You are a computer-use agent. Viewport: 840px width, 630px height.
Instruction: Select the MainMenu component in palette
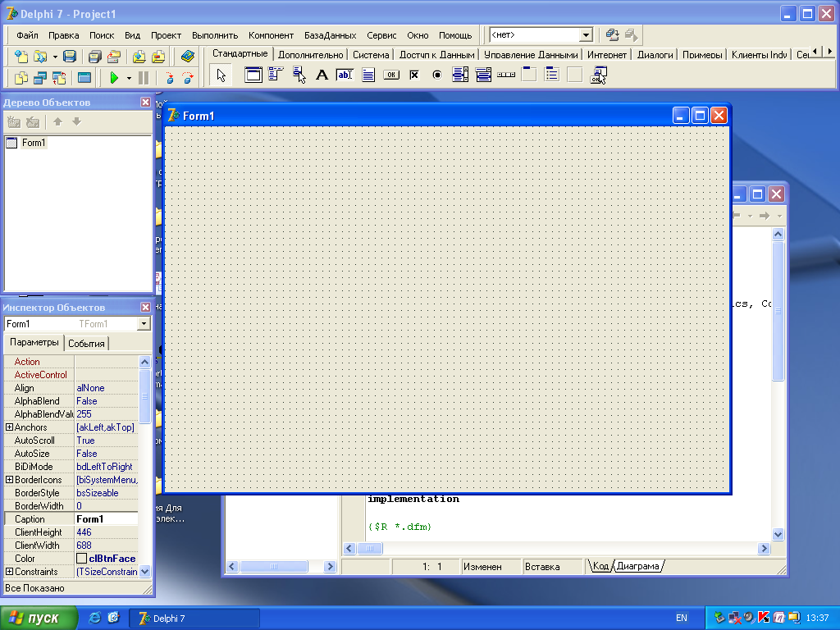coord(276,75)
